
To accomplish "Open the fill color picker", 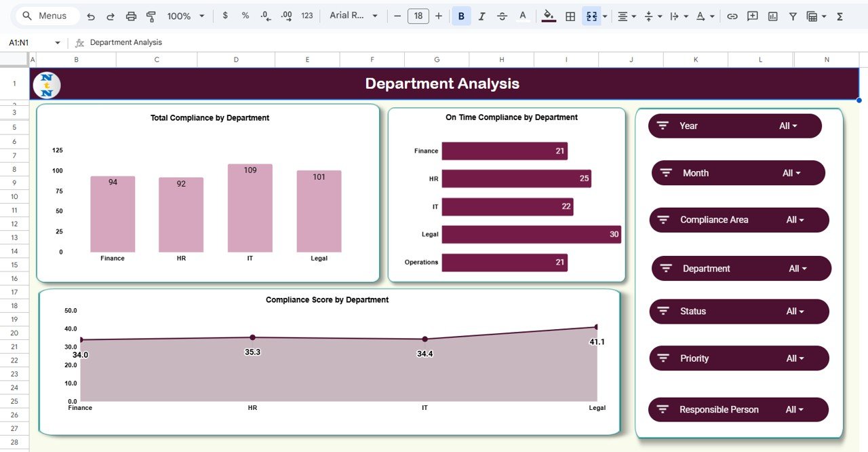I will click(x=548, y=16).
